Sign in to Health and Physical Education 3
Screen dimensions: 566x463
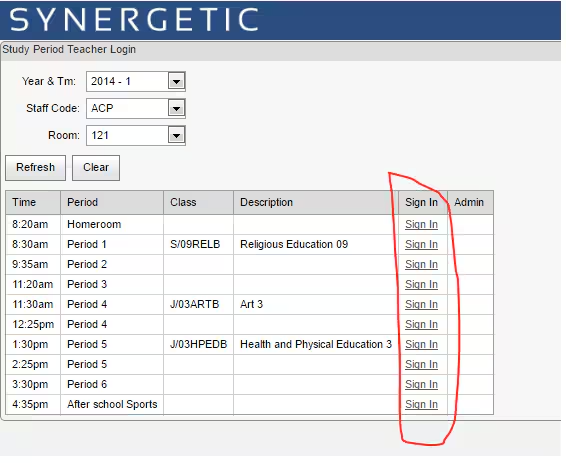[421, 345]
